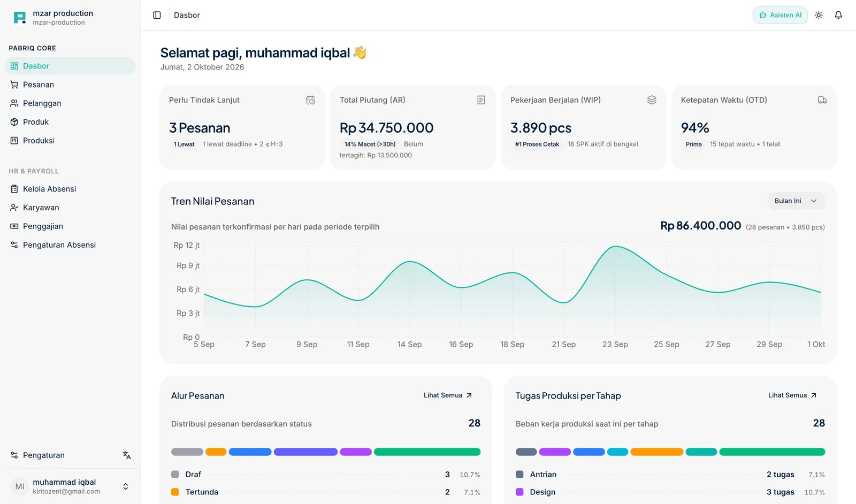
Task: Switch theme using the sun icon
Action: 819,15
